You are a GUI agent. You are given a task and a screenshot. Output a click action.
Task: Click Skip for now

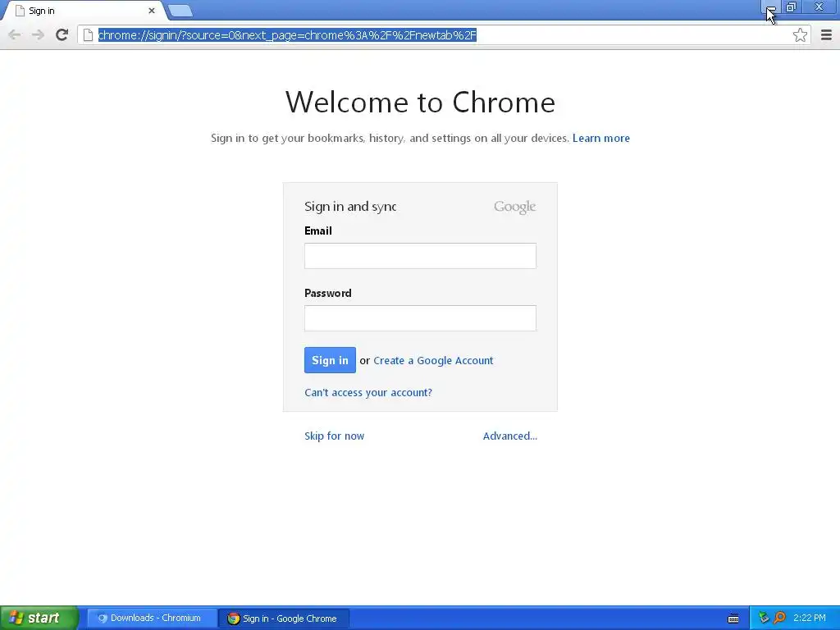click(335, 436)
